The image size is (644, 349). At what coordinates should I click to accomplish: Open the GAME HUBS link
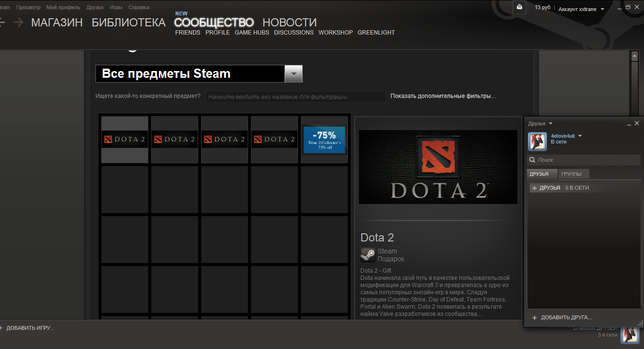pyautogui.click(x=252, y=33)
